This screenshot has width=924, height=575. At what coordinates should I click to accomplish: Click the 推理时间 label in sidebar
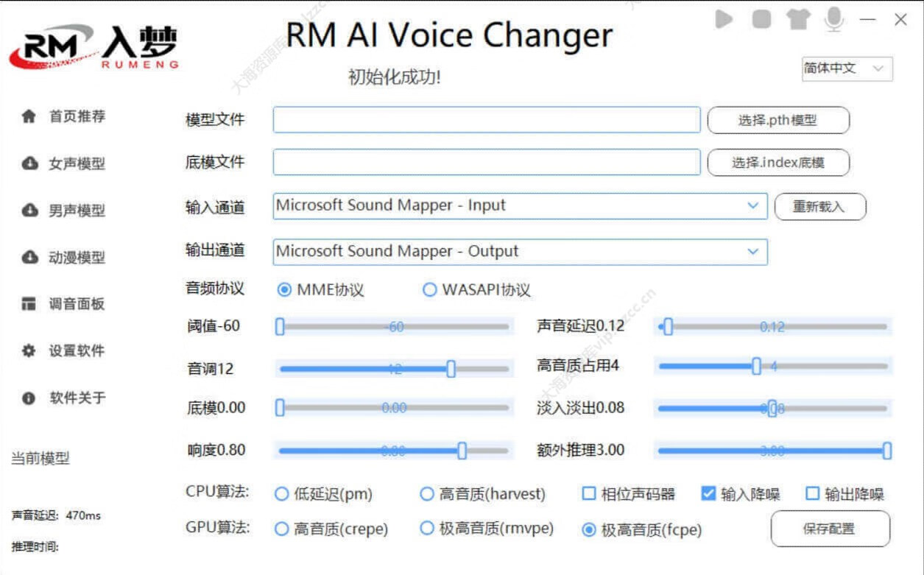tap(35, 546)
